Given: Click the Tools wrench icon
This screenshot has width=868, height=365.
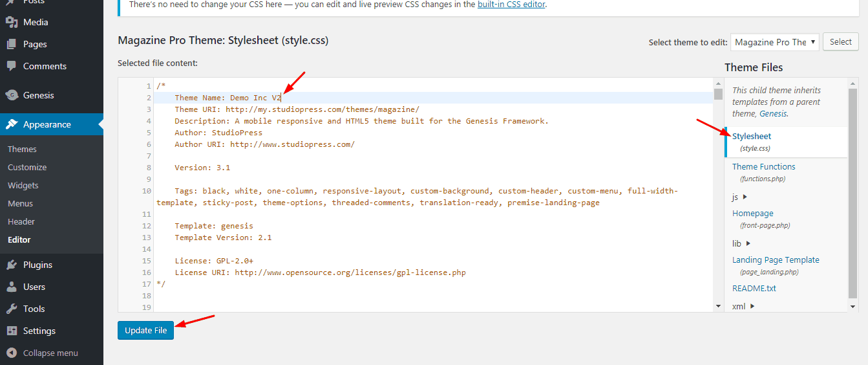Looking at the screenshot, I should pos(12,309).
